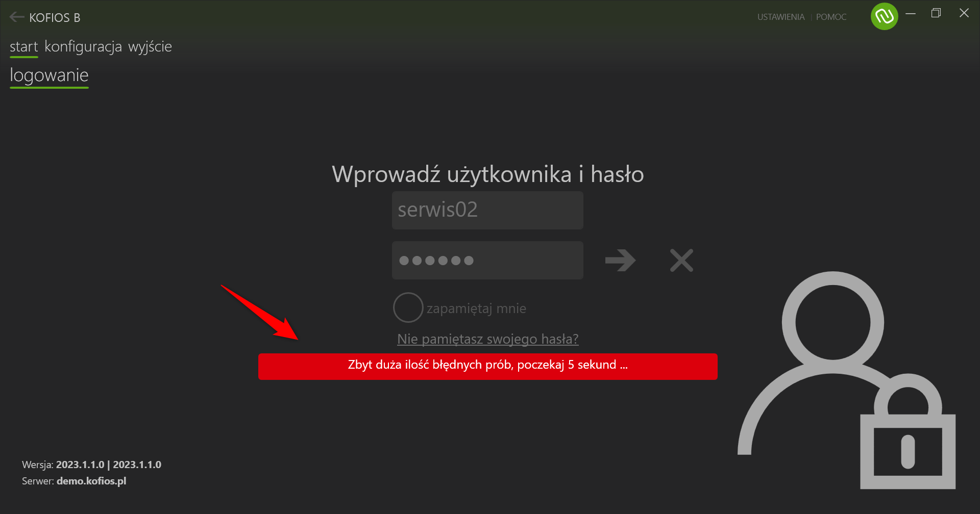Image resolution: width=980 pixels, height=514 pixels.
Task: Click the zapamiętaj mnie label
Action: [476, 309]
